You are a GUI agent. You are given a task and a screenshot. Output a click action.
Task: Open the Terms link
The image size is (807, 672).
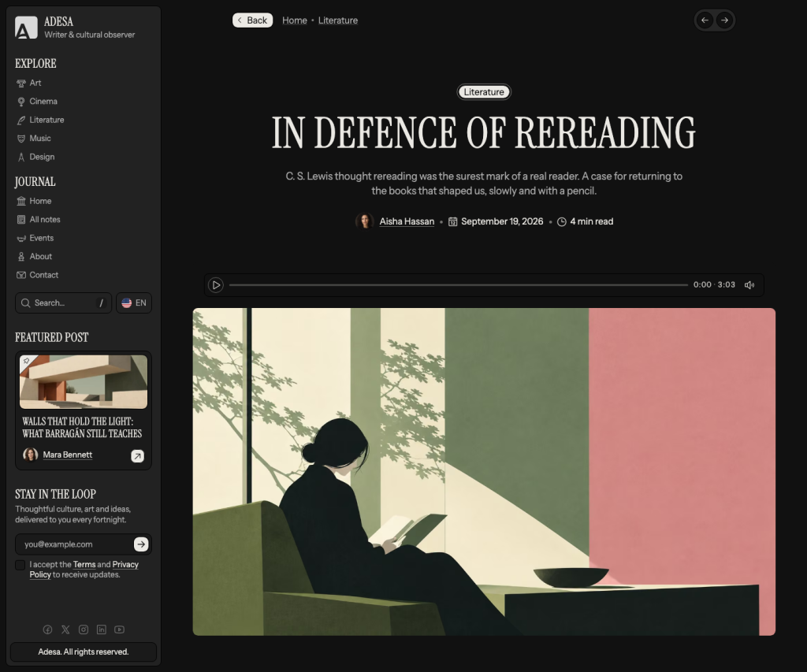(x=84, y=564)
